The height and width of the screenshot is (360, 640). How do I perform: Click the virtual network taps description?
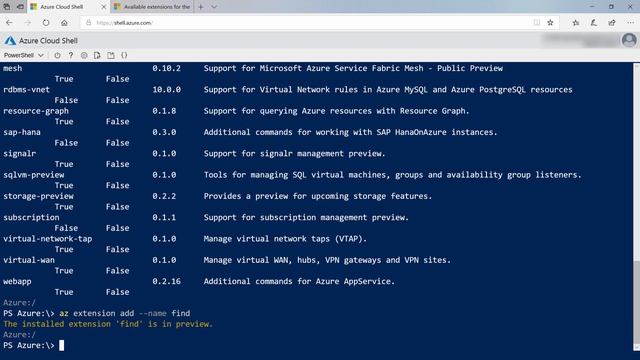click(x=285, y=239)
